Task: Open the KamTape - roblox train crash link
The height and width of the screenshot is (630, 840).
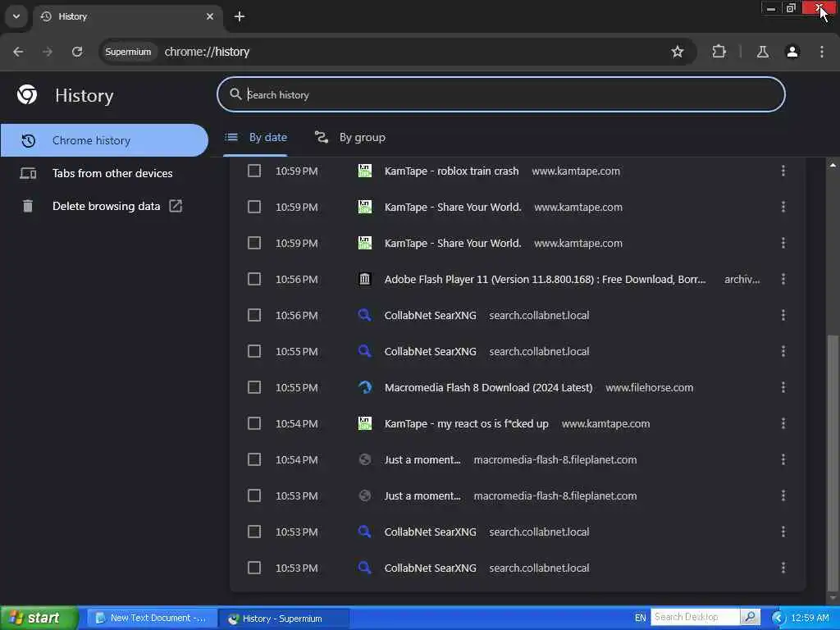Action: pyautogui.click(x=451, y=171)
